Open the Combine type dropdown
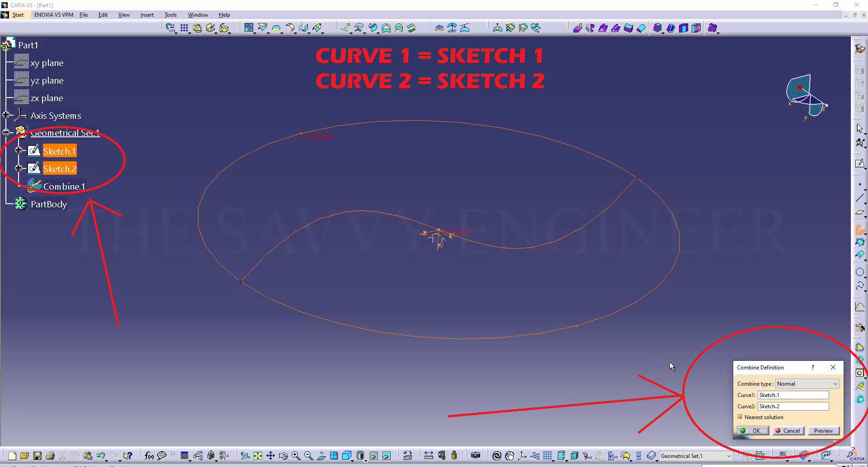The height and width of the screenshot is (467, 868). click(807, 383)
